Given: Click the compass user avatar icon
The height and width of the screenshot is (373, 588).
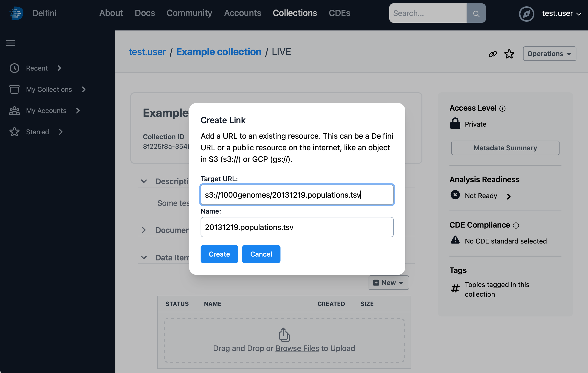Looking at the screenshot, I should [x=526, y=14].
